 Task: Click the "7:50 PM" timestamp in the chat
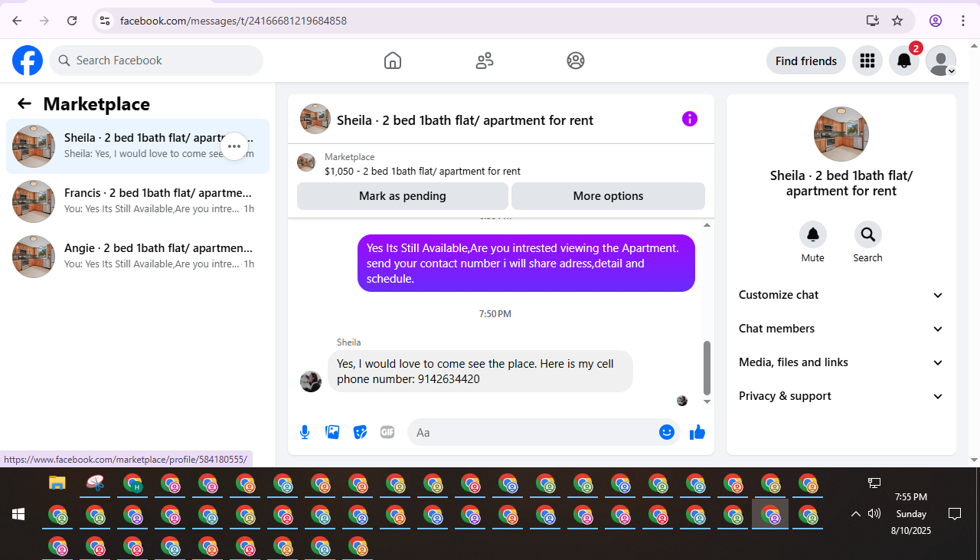coord(495,314)
